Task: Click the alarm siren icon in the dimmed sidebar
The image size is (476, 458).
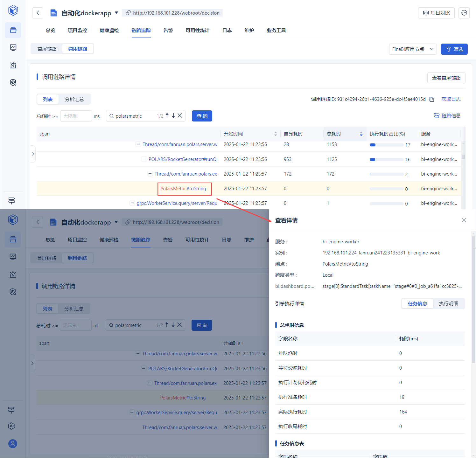Action: pyautogui.click(x=13, y=274)
